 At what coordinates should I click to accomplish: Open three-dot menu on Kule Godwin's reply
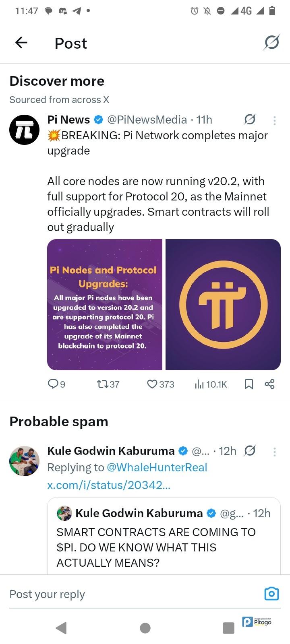point(274,452)
